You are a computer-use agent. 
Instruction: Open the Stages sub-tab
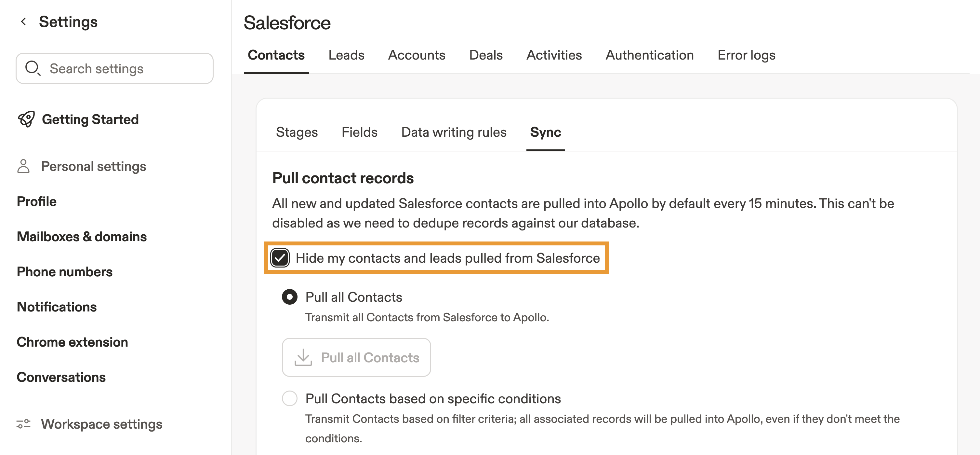[297, 132]
